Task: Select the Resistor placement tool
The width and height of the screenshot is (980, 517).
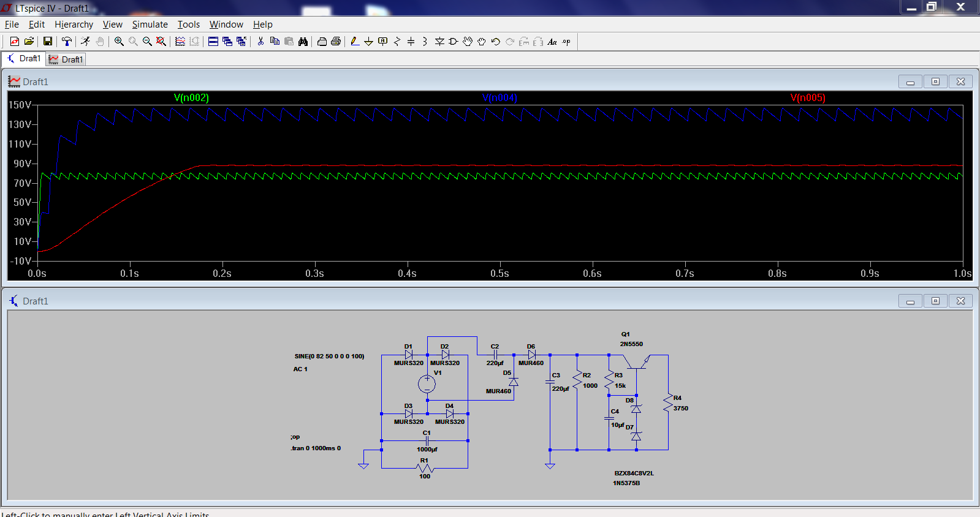Action: click(x=397, y=41)
